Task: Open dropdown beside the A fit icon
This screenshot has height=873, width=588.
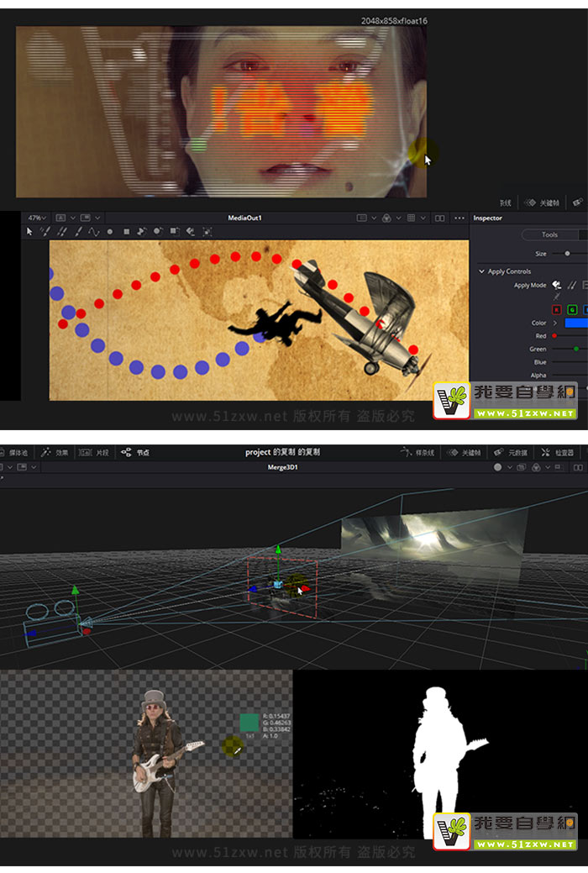Action: tap(72, 218)
